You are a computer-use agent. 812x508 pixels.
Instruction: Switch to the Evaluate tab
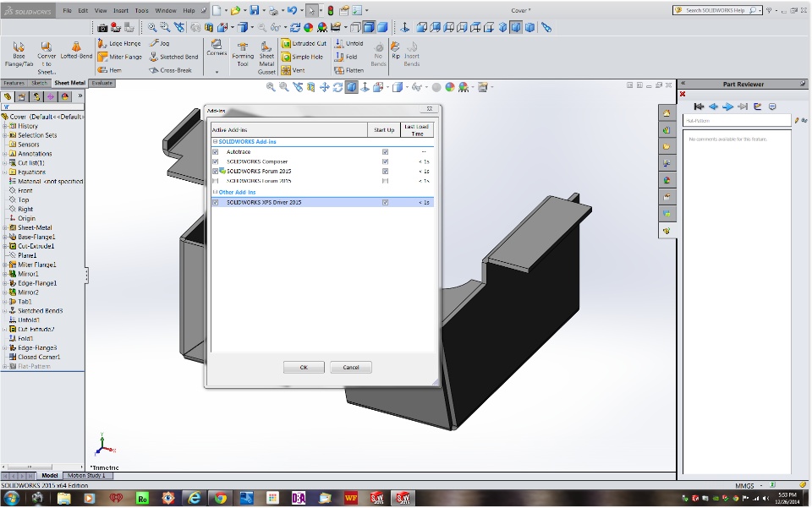tap(102, 84)
